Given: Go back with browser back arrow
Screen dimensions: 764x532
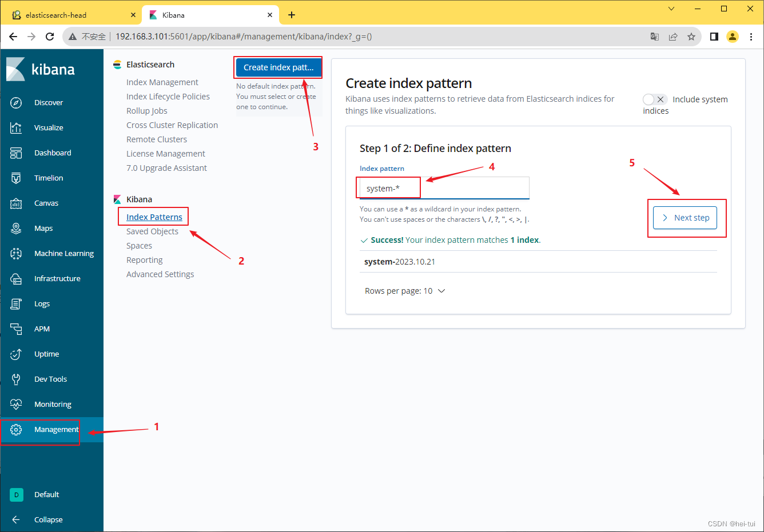Looking at the screenshot, I should (x=13, y=37).
